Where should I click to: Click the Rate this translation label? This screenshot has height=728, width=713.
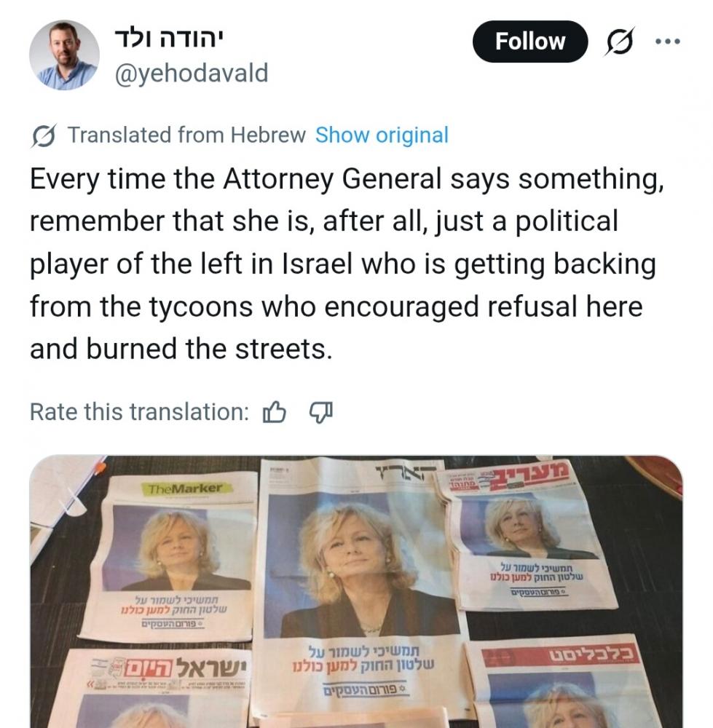tap(139, 412)
